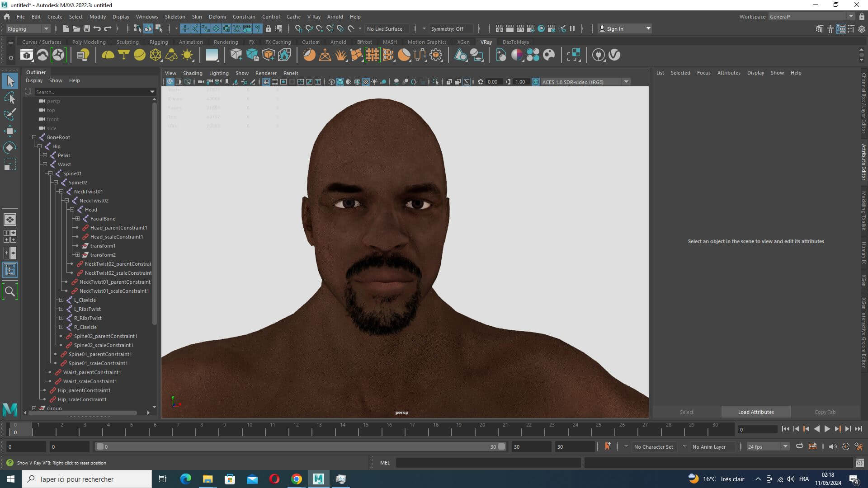Viewport: 868px width, 488px height.
Task: Click the undo arrow in the status line
Action: tap(97, 28)
